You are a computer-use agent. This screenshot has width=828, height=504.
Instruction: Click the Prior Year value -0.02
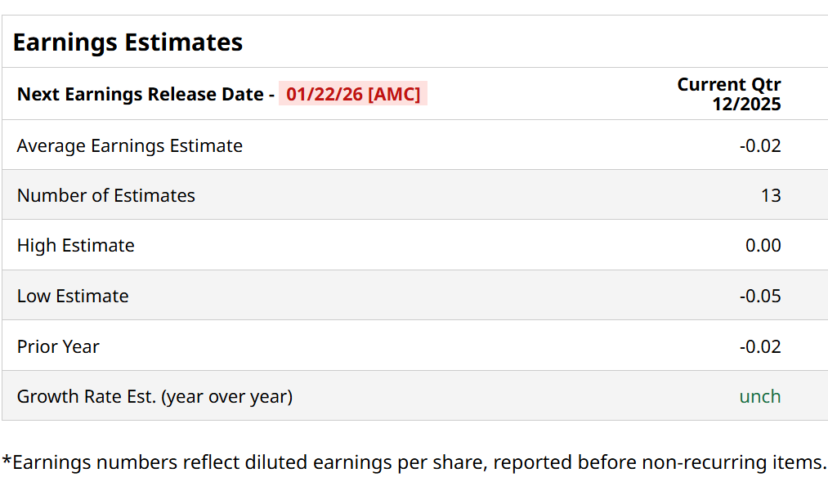[760, 347]
